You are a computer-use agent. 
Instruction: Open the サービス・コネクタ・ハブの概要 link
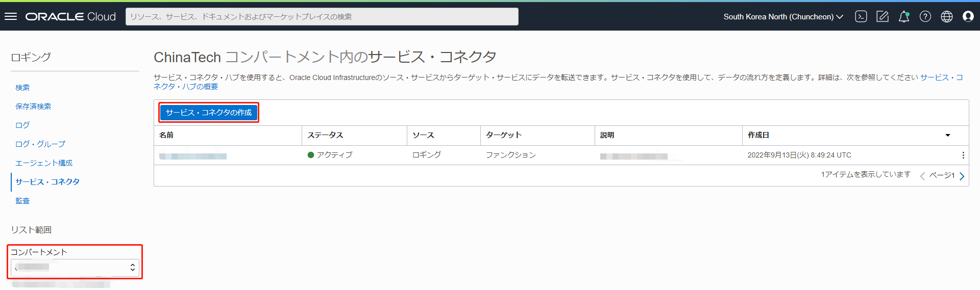tap(186, 87)
